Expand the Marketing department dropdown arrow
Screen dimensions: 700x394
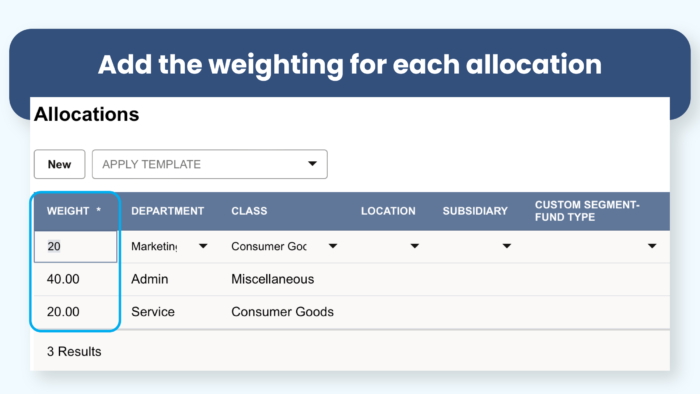pyautogui.click(x=203, y=246)
